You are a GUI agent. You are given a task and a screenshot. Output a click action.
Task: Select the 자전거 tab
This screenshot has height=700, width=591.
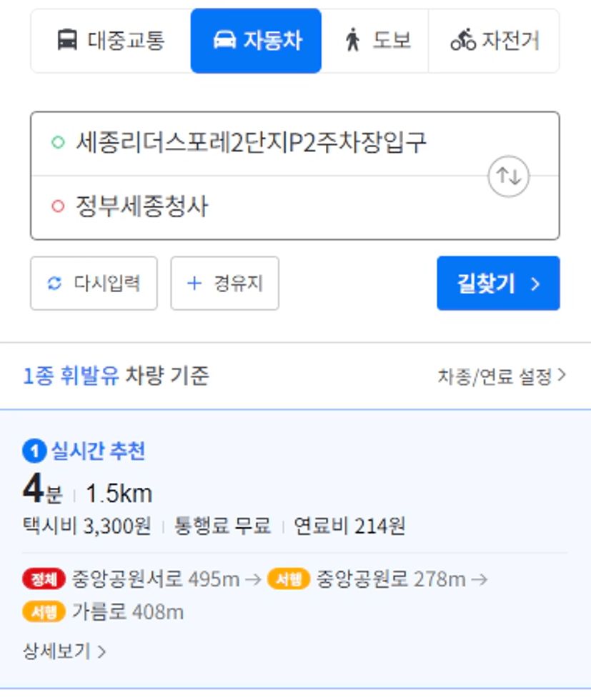coord(494,41)
